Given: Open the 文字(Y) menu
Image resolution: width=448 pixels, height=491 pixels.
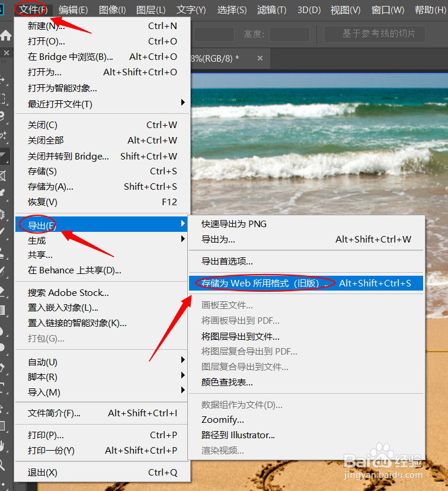Looking at the screenshot, I should pyautogui.click(x=191, y=9).
